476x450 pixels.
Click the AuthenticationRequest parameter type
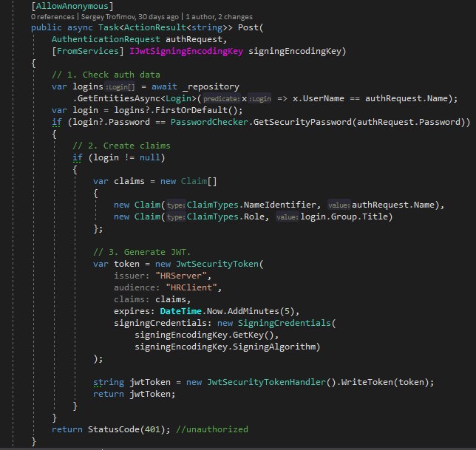pyautogui.click(x=106, y=39)
